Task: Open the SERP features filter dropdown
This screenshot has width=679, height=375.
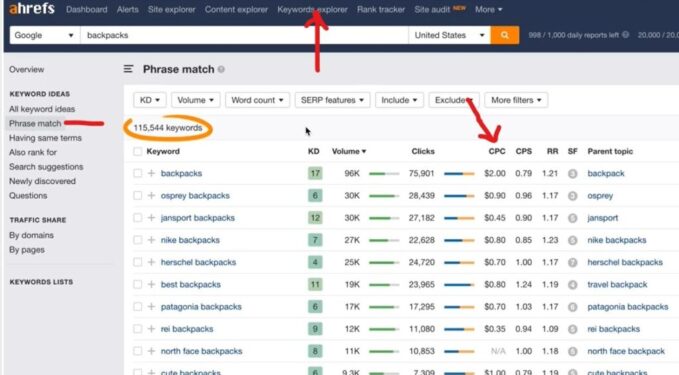Action: click(332, 100)
